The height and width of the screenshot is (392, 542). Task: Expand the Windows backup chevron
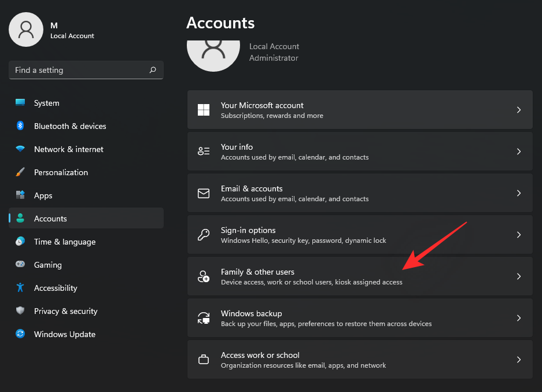[x=519, y=318]
